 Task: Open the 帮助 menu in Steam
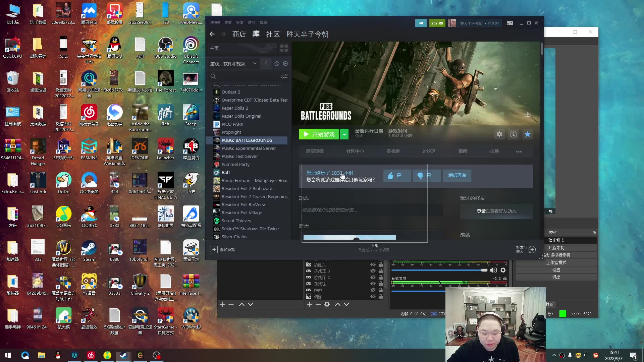263,22
